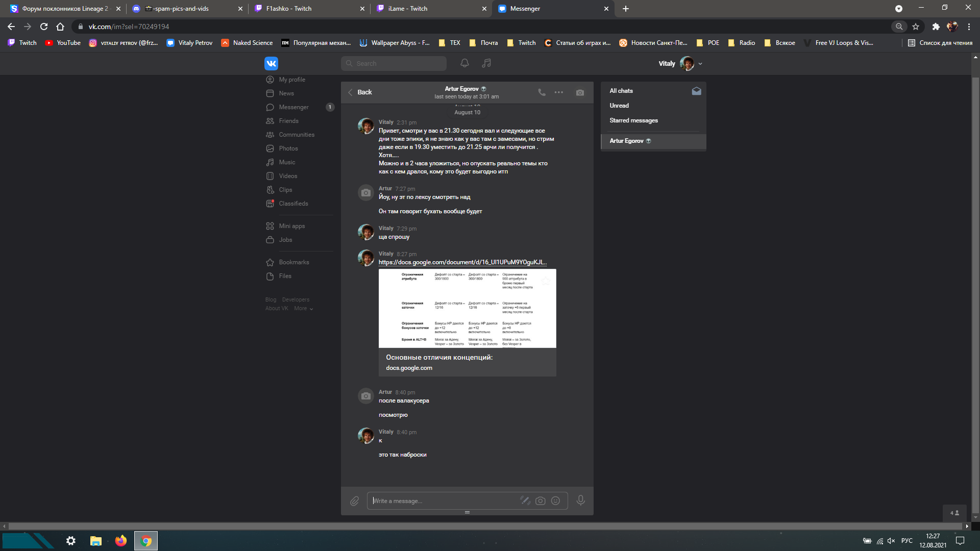Open the emoji picker in message box
Viewport: 980px width, 551px height.
tap(555, 501)
